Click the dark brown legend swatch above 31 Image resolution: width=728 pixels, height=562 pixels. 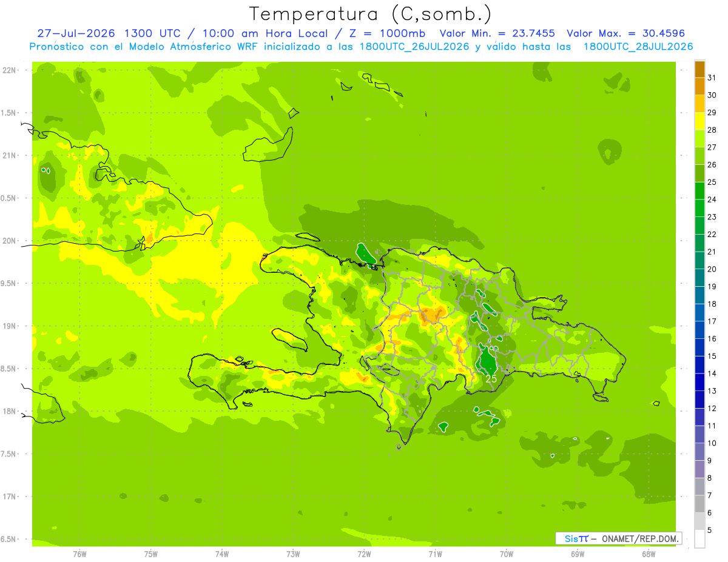click(x=699, y=69)
